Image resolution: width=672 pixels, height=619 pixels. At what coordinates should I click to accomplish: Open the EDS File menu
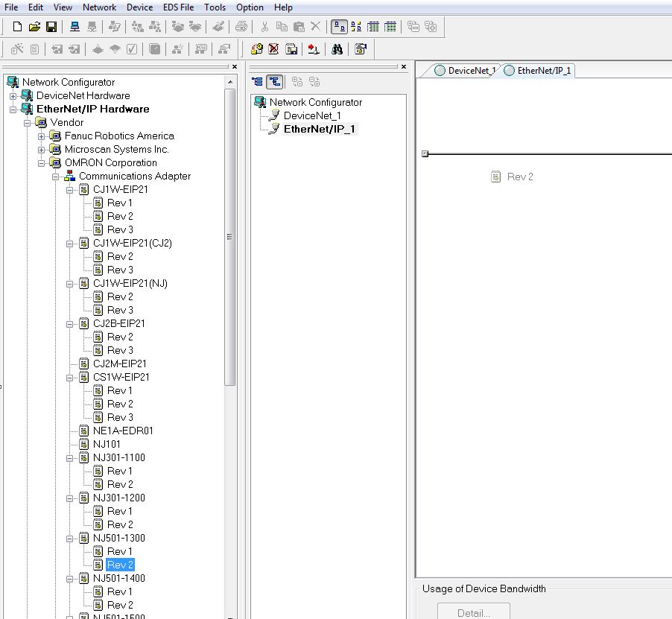click(178, 7)
